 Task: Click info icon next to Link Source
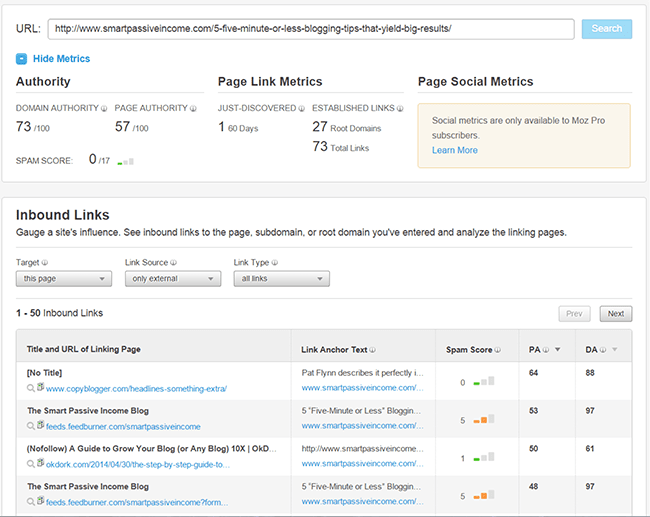[x=174, y=262]
